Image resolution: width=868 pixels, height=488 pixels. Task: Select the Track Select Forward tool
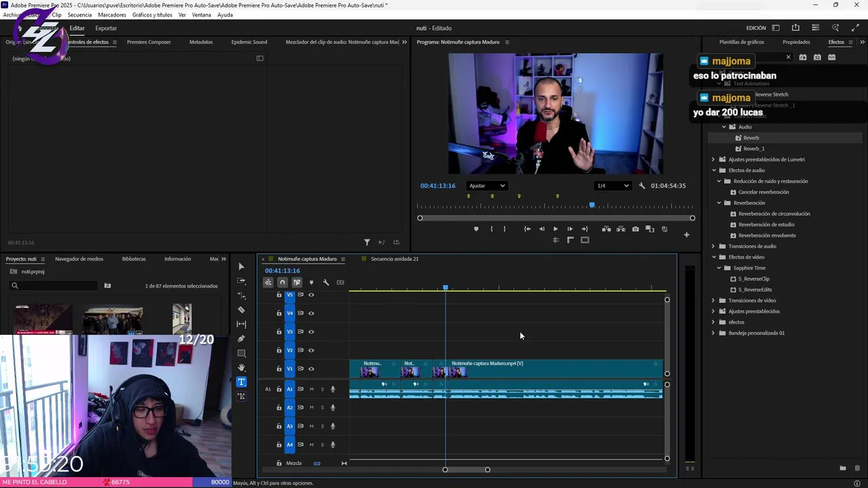click(241, 281)
